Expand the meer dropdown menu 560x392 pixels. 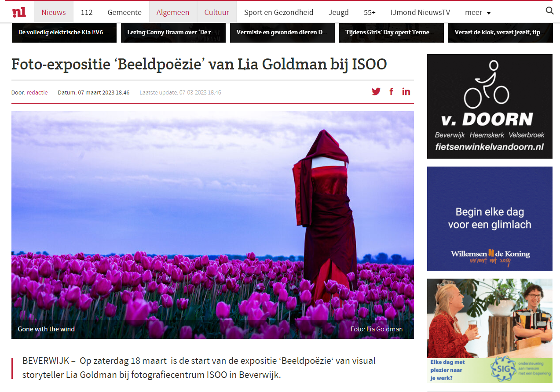478,12
